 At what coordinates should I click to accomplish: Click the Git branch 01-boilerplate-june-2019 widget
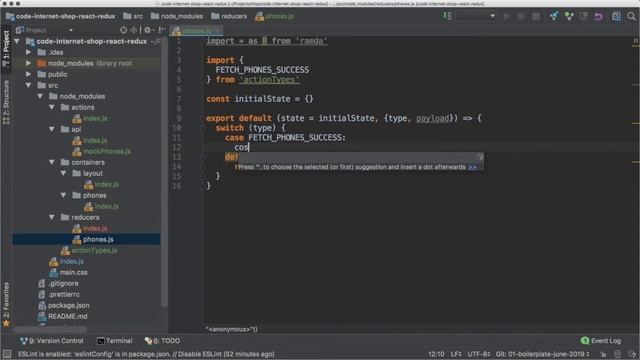(542, 354)
